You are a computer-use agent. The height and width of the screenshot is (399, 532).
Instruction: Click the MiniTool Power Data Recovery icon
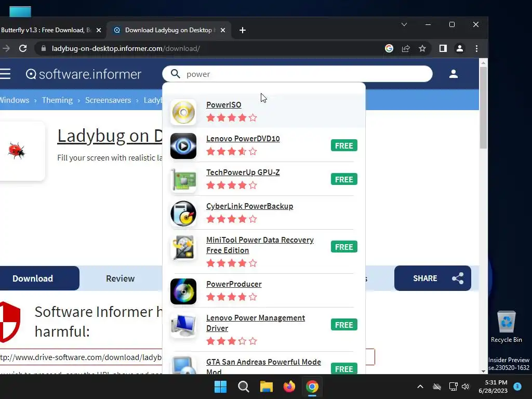tap(183, 248)
